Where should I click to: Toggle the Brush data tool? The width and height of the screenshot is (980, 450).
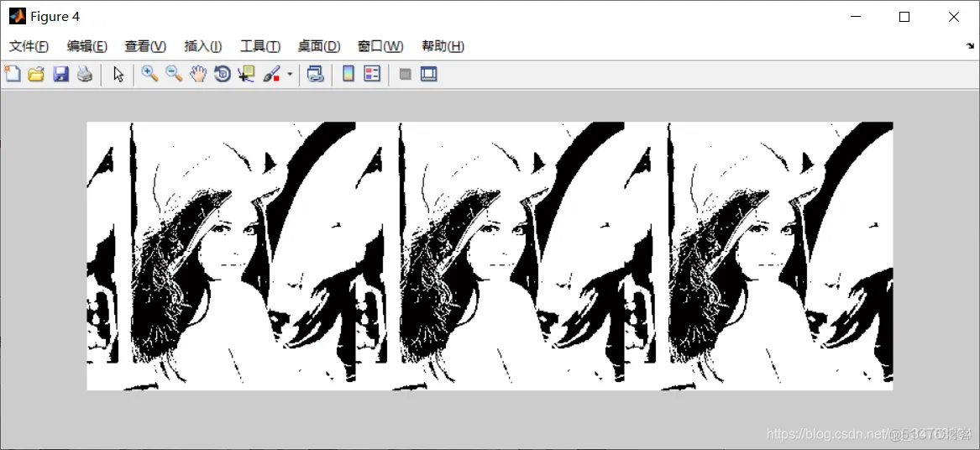tap(271, 75)
